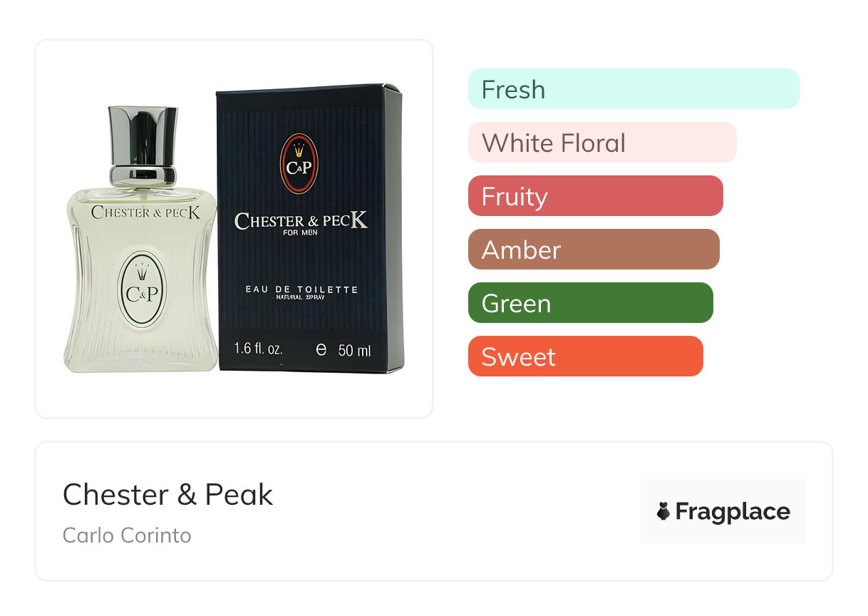
Task: Open the Chester & Peak title
Action: click(168, 495)
